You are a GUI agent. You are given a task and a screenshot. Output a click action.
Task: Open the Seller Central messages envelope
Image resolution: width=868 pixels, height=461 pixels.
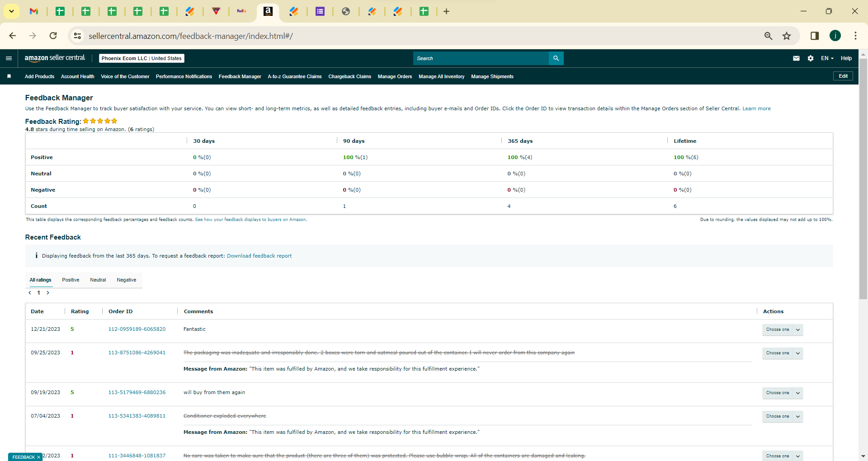point(796,58)
